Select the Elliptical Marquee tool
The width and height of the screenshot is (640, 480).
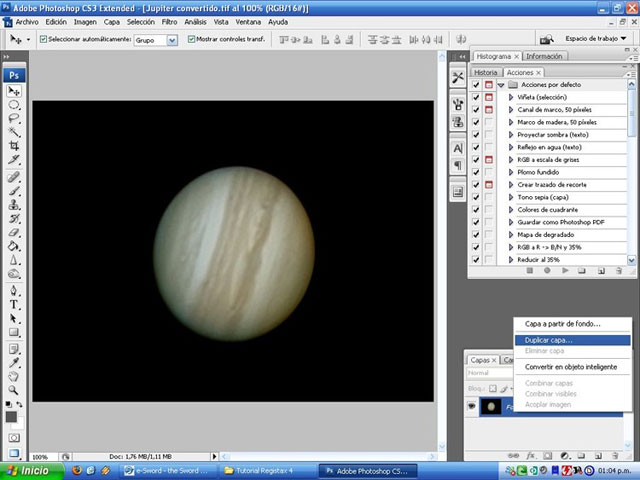[14, 105]
